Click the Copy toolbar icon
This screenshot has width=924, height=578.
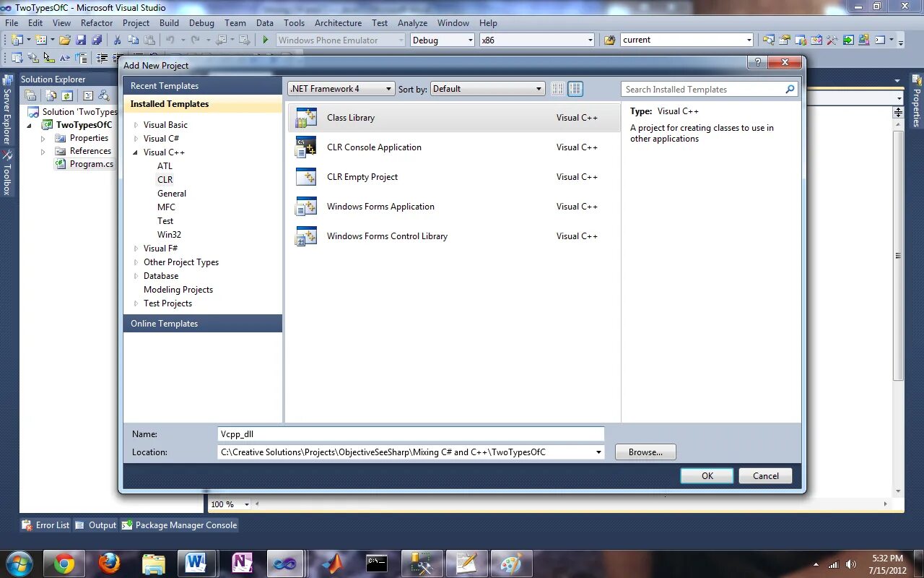(134, 40)
